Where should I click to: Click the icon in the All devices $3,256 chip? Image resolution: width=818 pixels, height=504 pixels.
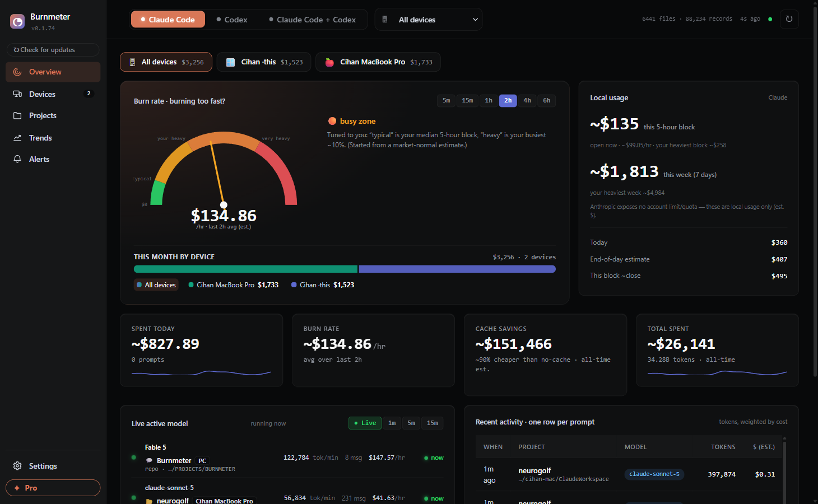click(x=132, y=62)
